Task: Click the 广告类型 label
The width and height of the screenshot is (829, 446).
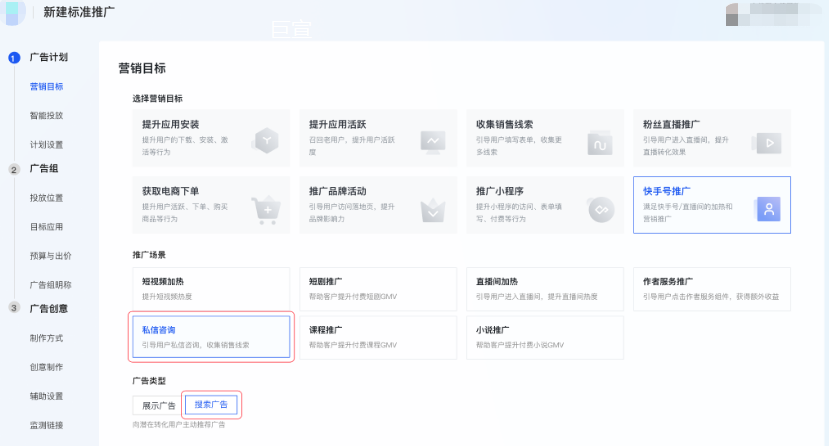Action: [149, 381]
